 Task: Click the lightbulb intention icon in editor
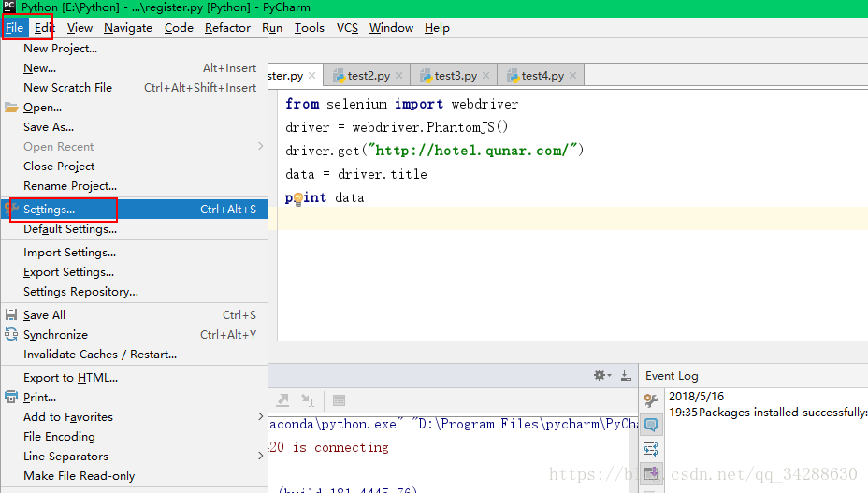297,198
